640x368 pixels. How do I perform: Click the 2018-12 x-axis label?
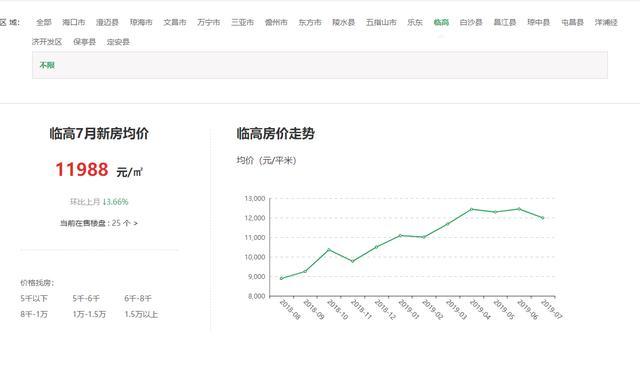[384, 309]
